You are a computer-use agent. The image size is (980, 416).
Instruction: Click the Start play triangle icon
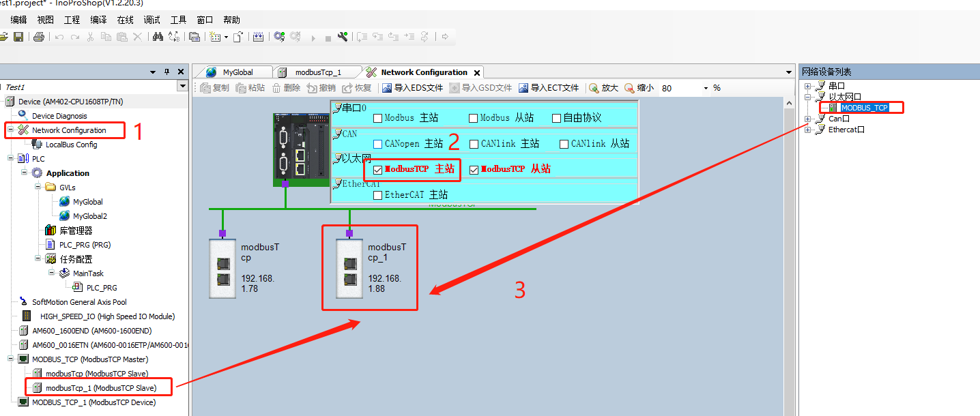point(313,38)
